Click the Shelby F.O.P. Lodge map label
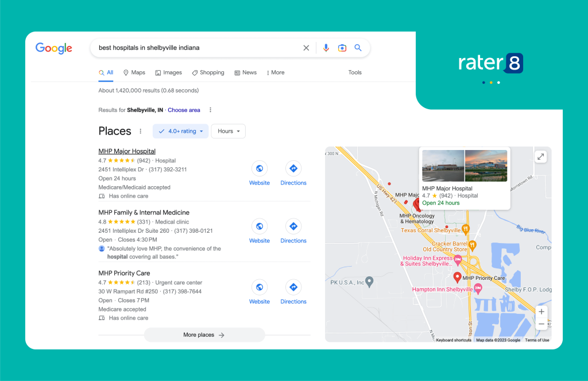The image size is (588, 381). [x=528, y=290]
